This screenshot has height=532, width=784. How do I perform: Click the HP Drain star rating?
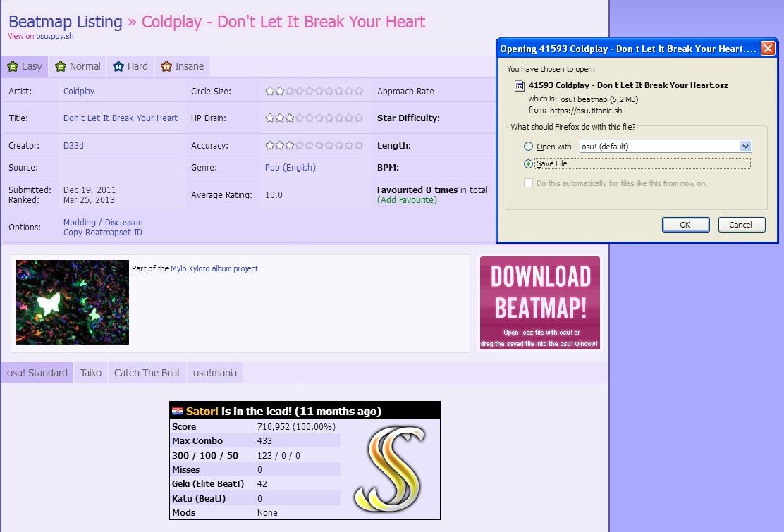pyautogui.click(x=314, y=118)
